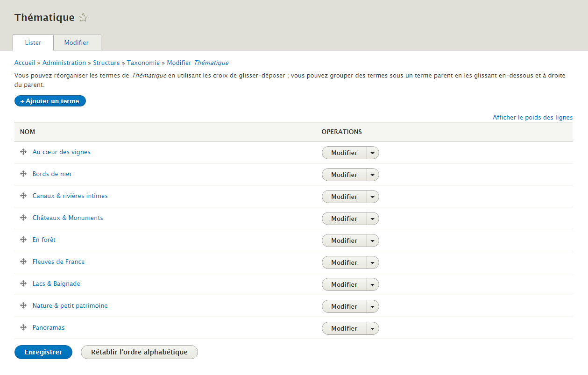Switch to the Modifier tab

(77, 42)
